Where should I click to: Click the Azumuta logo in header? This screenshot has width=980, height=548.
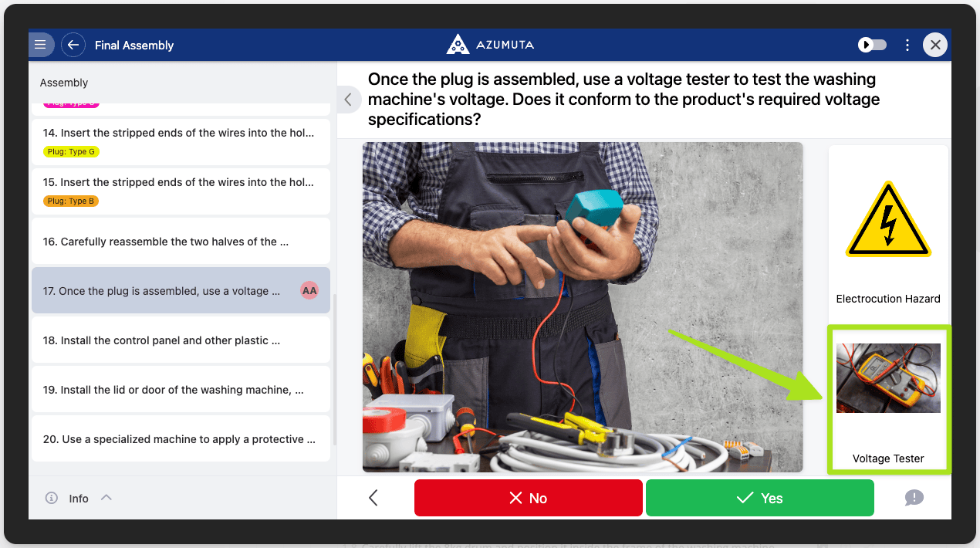pyautogui.click(x=490, y=45)
